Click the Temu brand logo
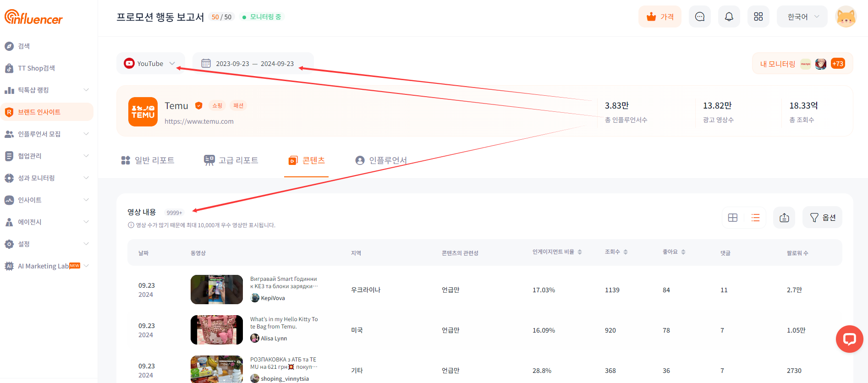The width and height of the screenshot is (868, 383). click(143, 112)
